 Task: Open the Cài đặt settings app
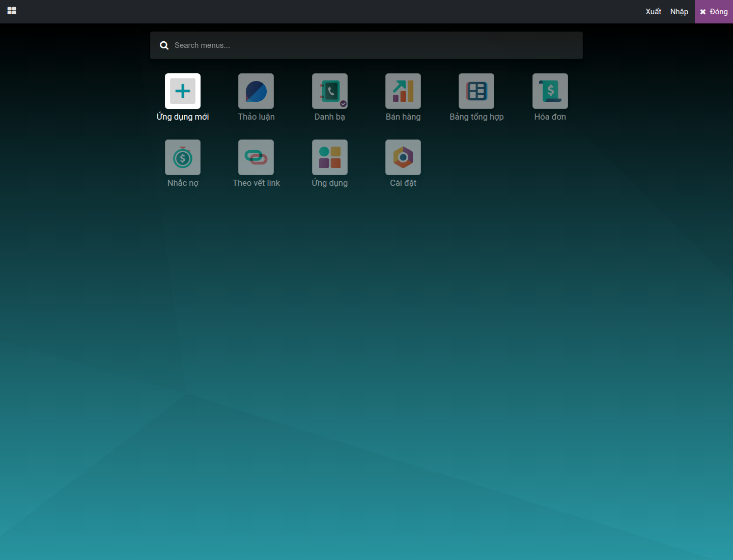[403, 157]
